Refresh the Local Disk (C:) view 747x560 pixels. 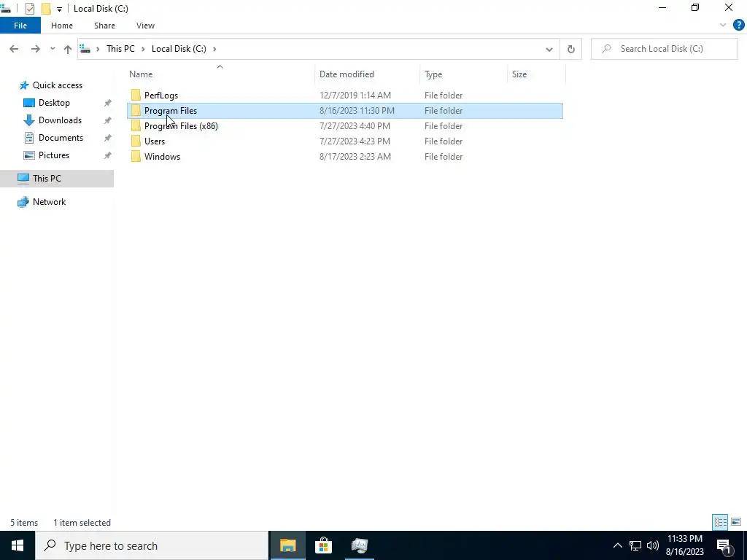(x=570, y=49)
